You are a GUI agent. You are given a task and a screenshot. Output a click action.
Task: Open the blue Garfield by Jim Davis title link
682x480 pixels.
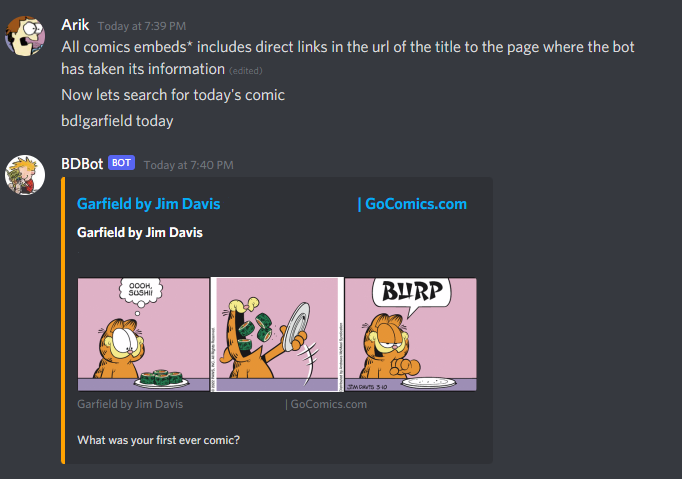point(149,204)
